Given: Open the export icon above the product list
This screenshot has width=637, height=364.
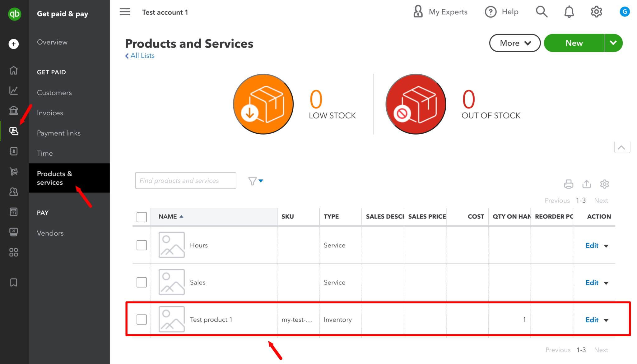Looking at the screenshot, I should click(587, 184).
